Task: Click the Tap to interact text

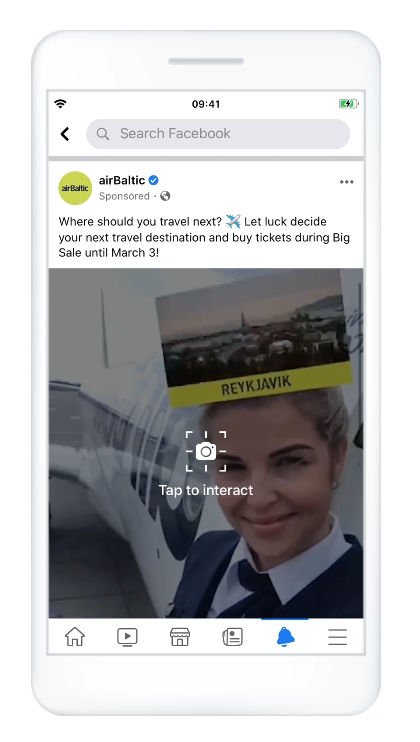Action: pyautogui.click(x=206, y=490)
